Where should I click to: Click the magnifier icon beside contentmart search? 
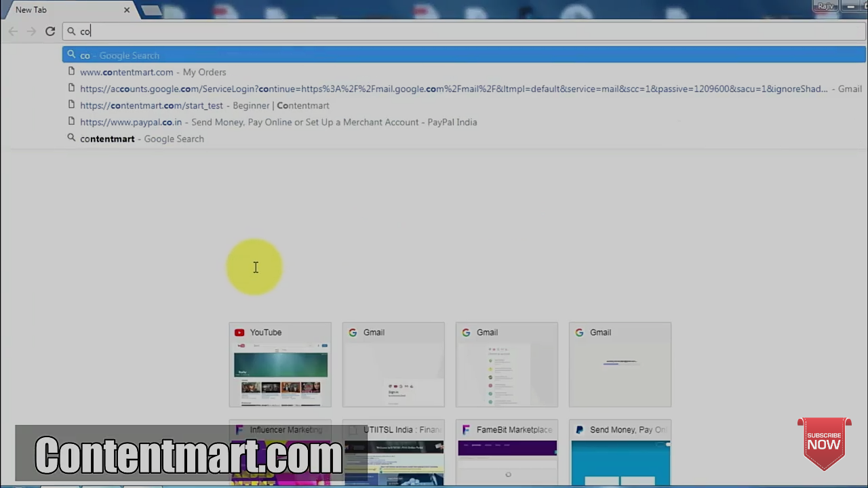coord(71,138)
